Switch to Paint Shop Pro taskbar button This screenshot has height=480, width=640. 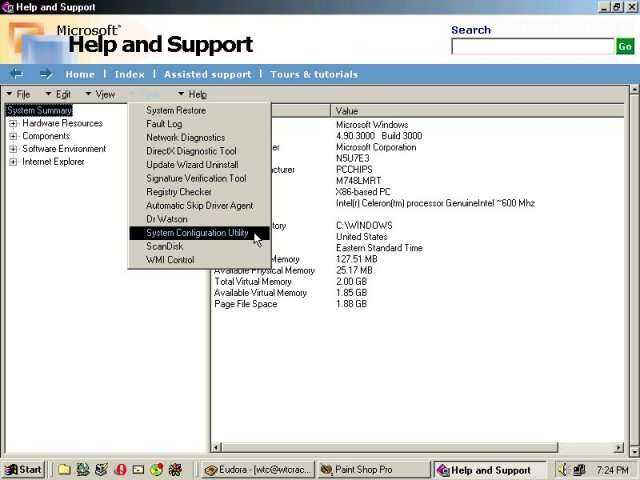pos(375,469)
